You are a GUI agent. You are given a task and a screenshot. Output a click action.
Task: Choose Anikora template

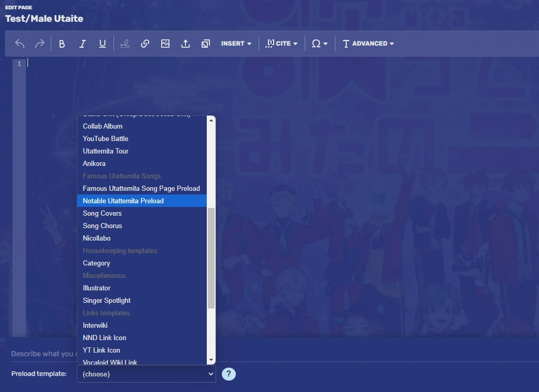pyautogui.click(x=142, y=164)
